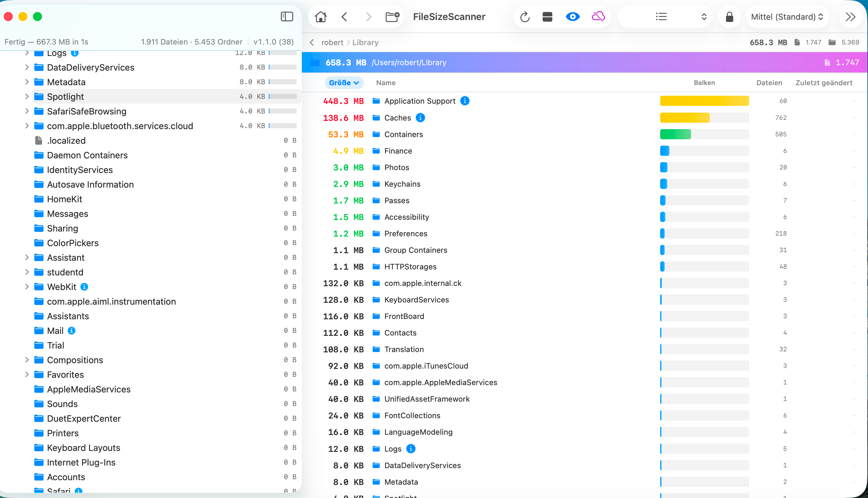Expand the Compositions folder in sidebar

click(x=27, y=360)
